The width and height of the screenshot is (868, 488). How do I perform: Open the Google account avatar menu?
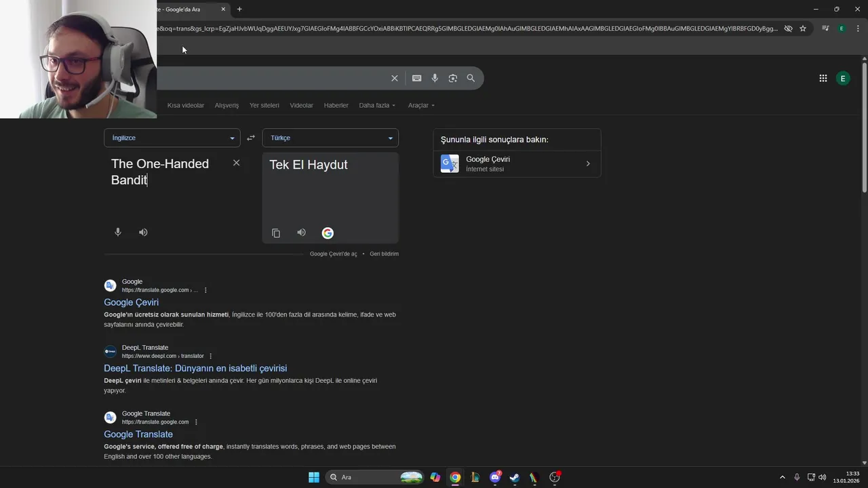coord(843,79)
